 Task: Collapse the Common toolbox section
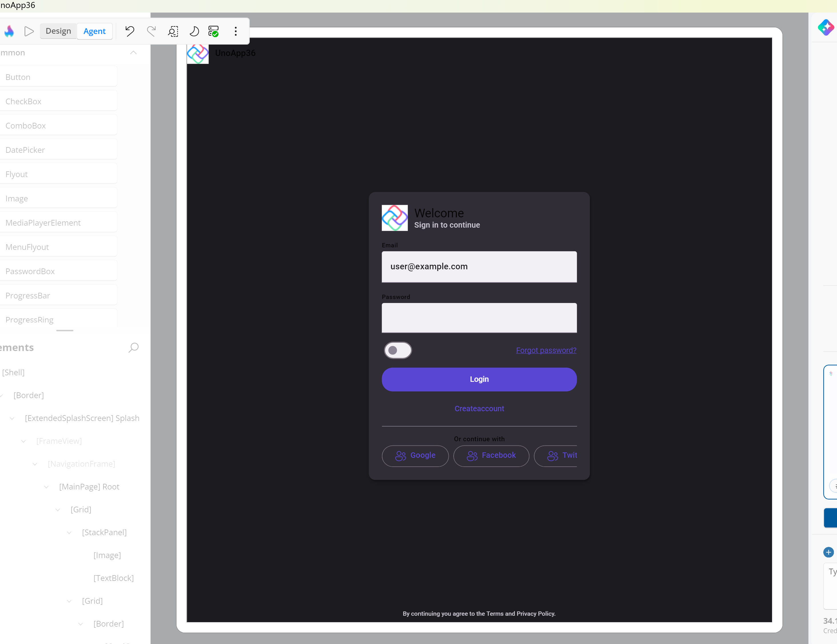[x=133, y=53]
